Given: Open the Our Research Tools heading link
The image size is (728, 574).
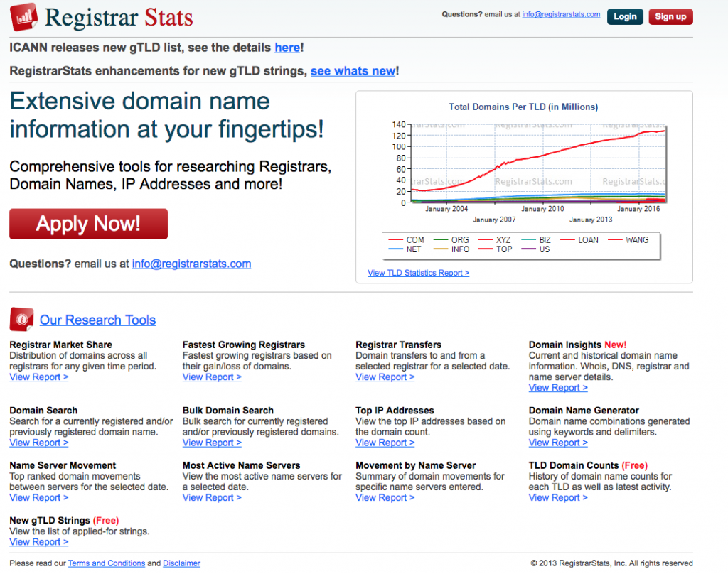Looking at the screenshot, I should coord(97,320).
